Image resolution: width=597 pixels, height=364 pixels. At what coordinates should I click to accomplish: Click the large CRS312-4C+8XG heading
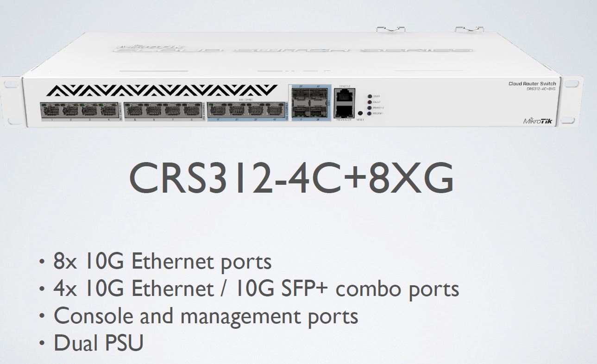pos(291,178)
